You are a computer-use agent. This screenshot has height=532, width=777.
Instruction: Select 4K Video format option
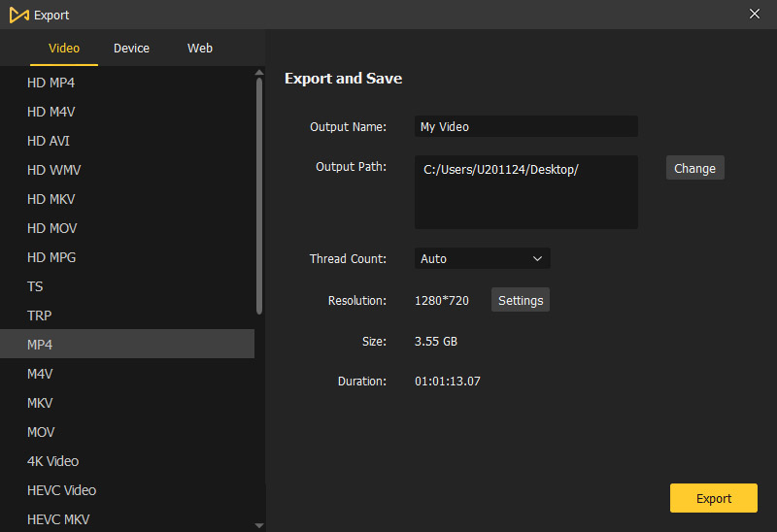coord(52,461)
